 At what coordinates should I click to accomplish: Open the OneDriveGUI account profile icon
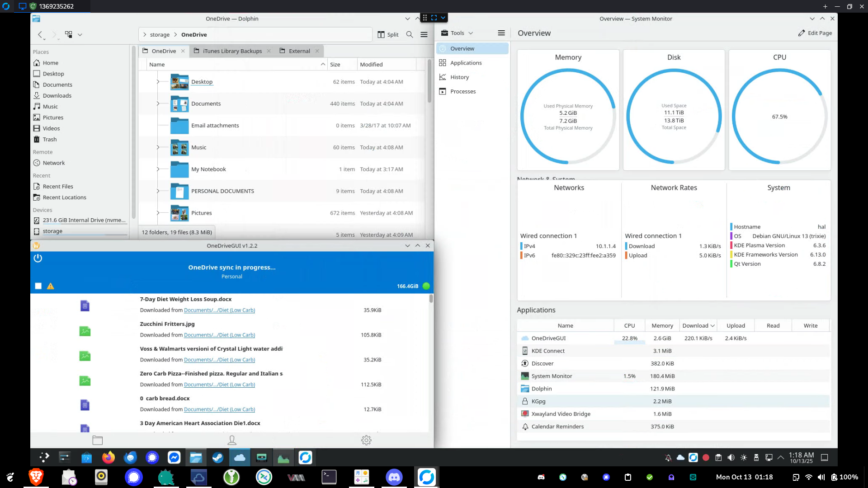coord(232,440)
